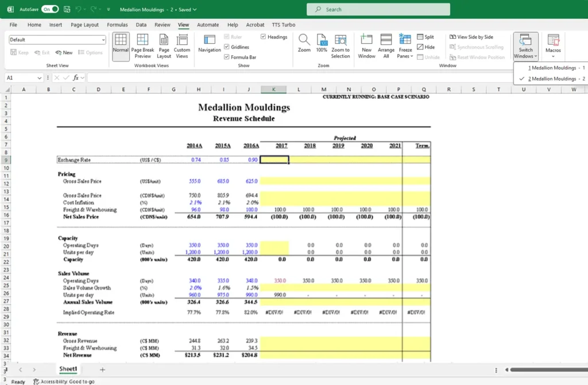Click Arrange All windows

point(386,45)
